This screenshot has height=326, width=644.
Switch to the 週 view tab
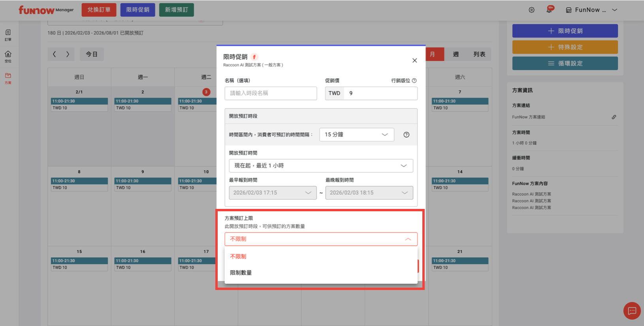[456, 54]
